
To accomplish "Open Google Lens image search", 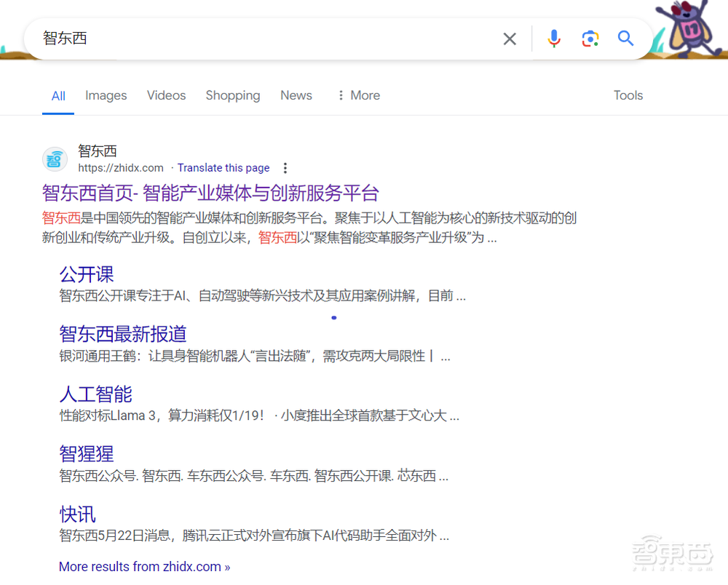I will pos(590,38).
